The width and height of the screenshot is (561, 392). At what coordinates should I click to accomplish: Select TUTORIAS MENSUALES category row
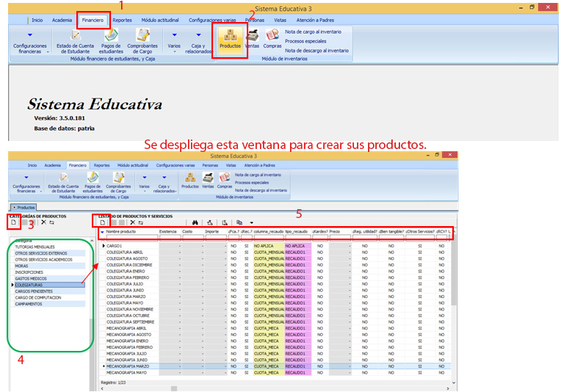[x=50, y=247]
